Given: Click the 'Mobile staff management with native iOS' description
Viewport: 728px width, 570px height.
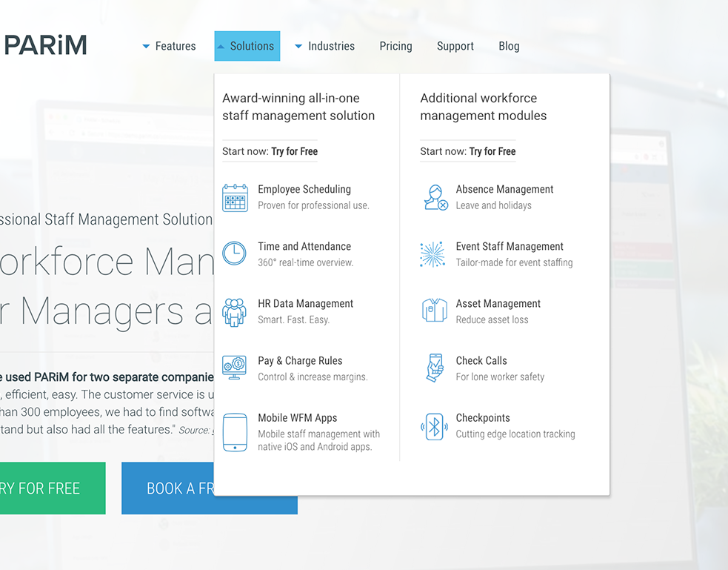Looking at the screenshot, I should click(319, 440).
